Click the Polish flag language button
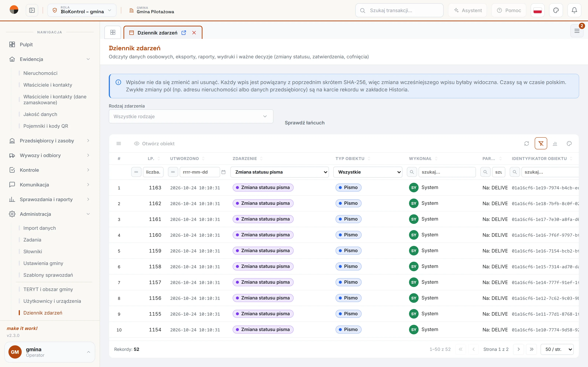Screen dimensions: 588x367 click(x=537, y=10)
